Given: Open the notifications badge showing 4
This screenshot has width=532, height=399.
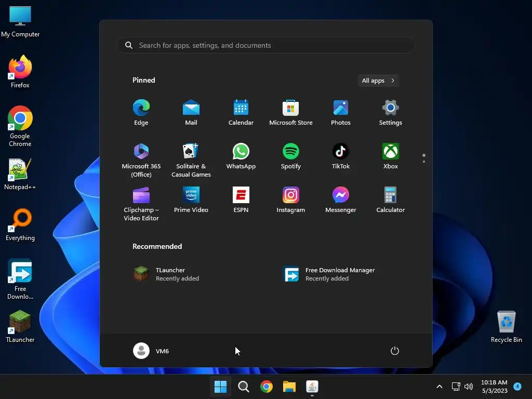Looking at the screenshot, I should click(517, 386).
